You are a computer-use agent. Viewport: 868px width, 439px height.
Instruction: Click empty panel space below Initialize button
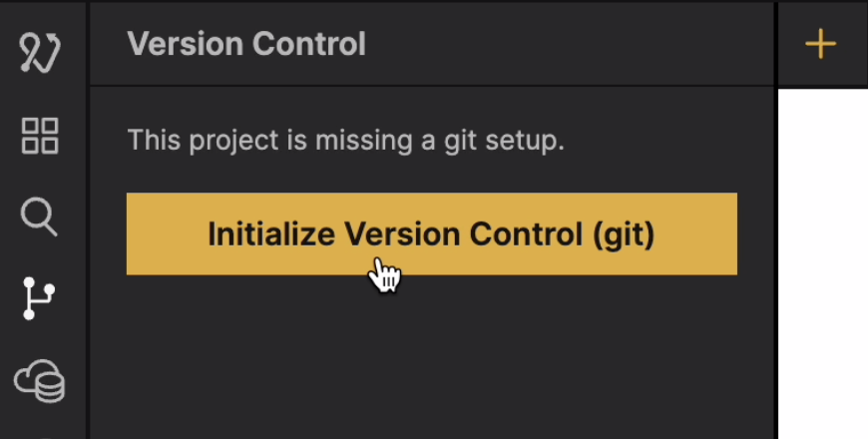click(x=429, y=359)
